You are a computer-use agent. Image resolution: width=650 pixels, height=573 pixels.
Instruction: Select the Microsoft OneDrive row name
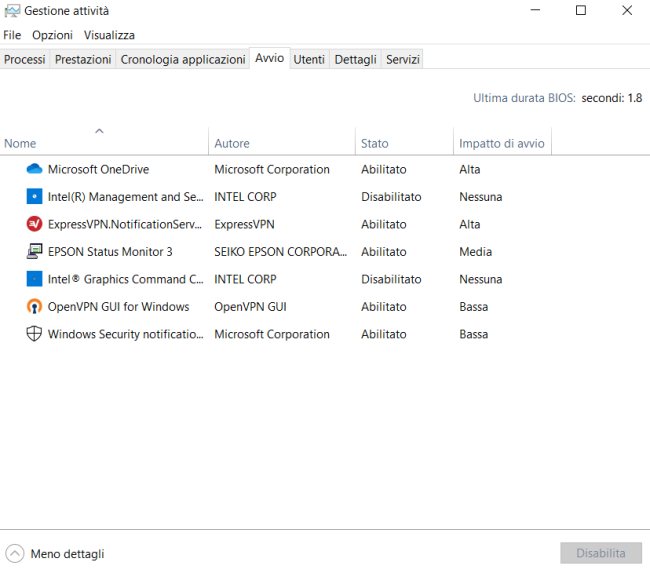pos(98,169)
